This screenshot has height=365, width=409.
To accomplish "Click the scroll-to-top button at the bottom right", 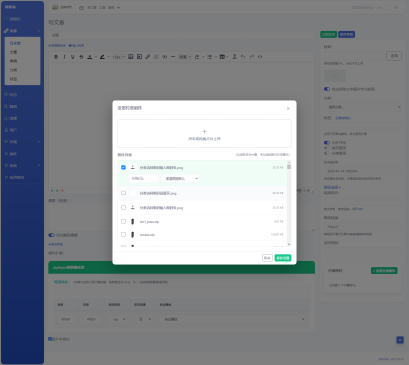I will click(x=400, y=340).
